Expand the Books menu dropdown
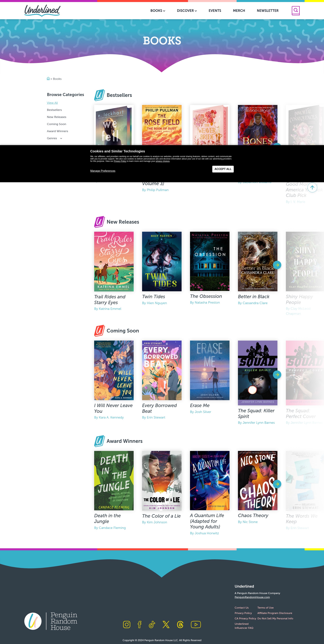The width and height of the screenshot is (324, 644). point(158,11)
